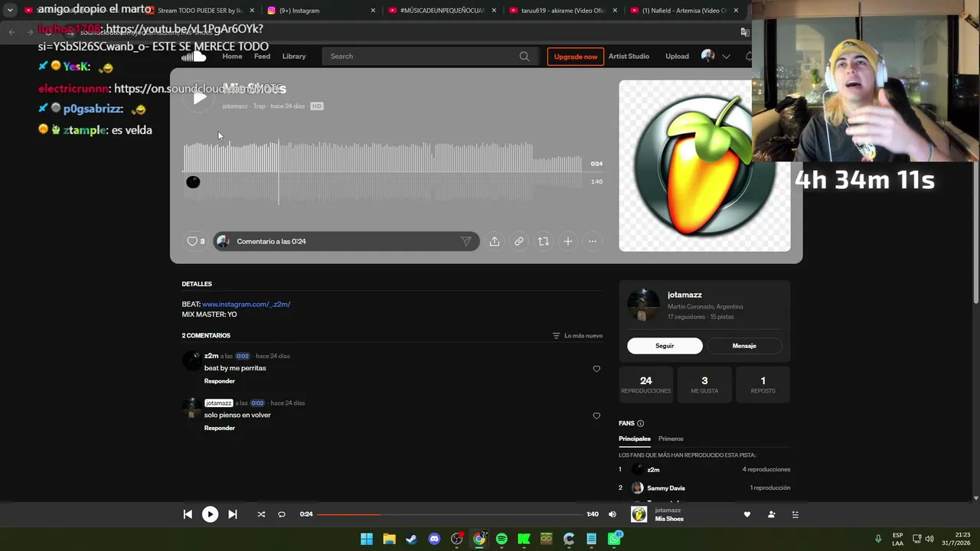
Task: Seek on the bottom player progress bar
Action: (x=449, y=514)
